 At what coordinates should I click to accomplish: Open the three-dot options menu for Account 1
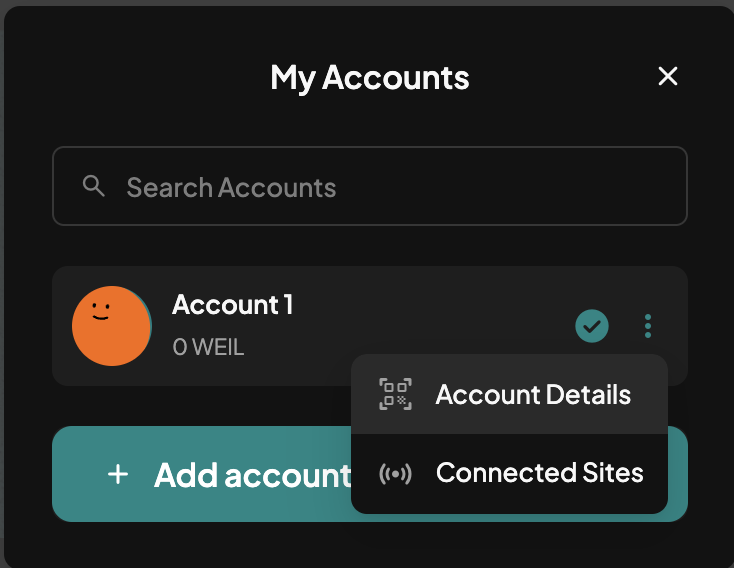coord(648,326)
